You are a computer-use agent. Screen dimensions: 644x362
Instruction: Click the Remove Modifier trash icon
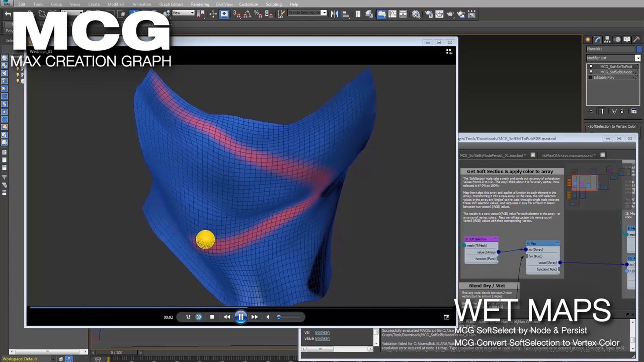[x=622, y=111]
